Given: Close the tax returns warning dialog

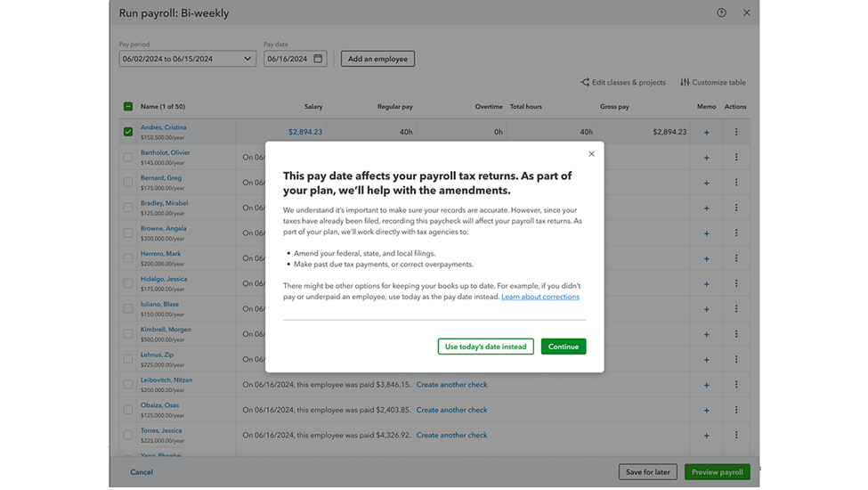Looking at the screenshot, I should coord(591,154).
